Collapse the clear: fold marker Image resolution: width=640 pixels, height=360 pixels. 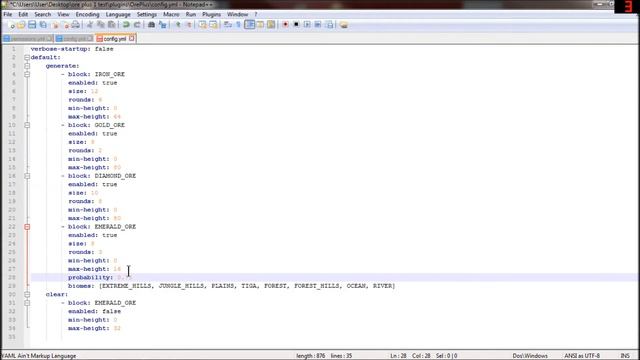(27, 294)
